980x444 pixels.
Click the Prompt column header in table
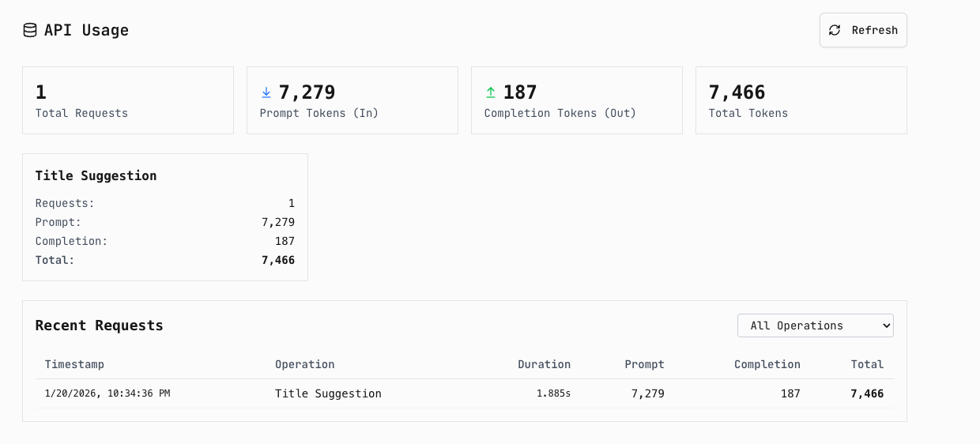644,364
